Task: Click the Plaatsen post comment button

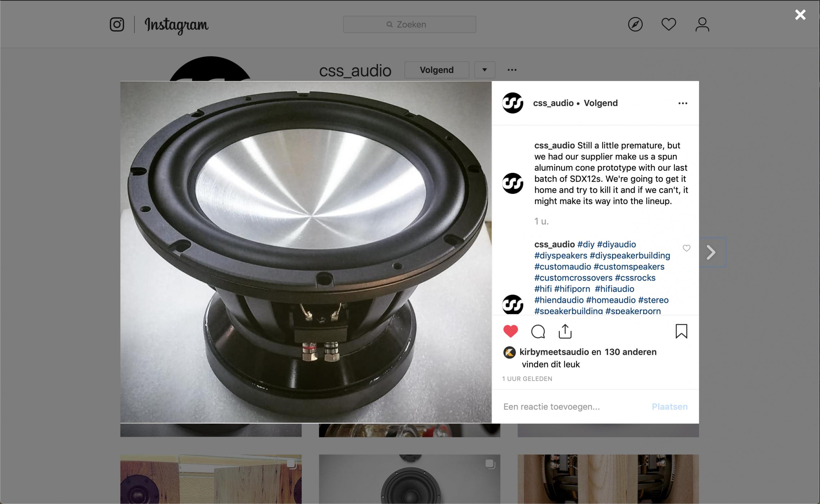Action: (x=669, y=407)
